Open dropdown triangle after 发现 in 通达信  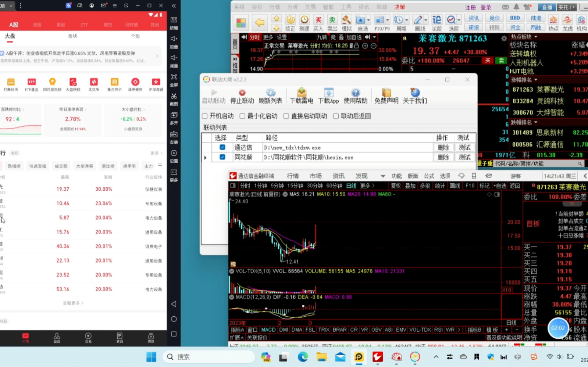[x=383, y=176]
